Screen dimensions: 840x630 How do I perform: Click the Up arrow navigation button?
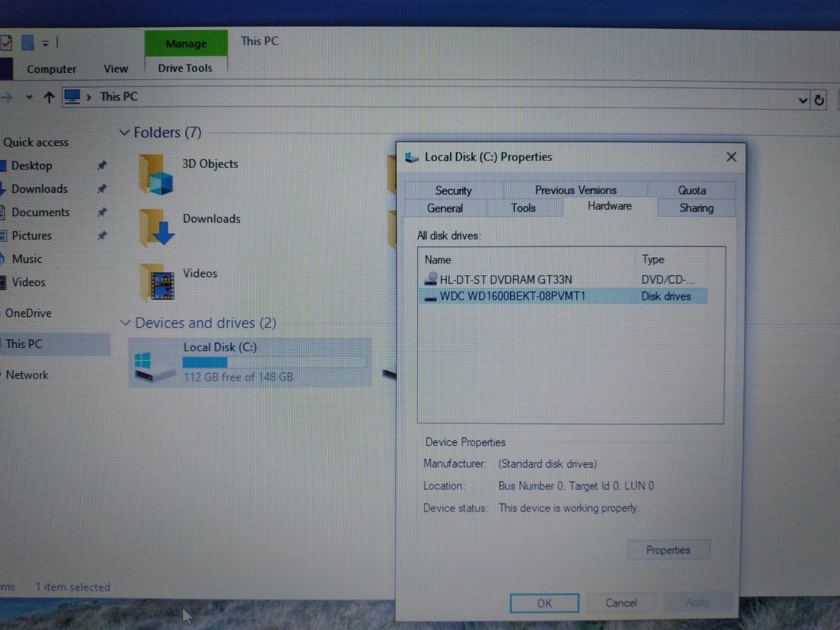pyautogui.click(x=49, y=97)
